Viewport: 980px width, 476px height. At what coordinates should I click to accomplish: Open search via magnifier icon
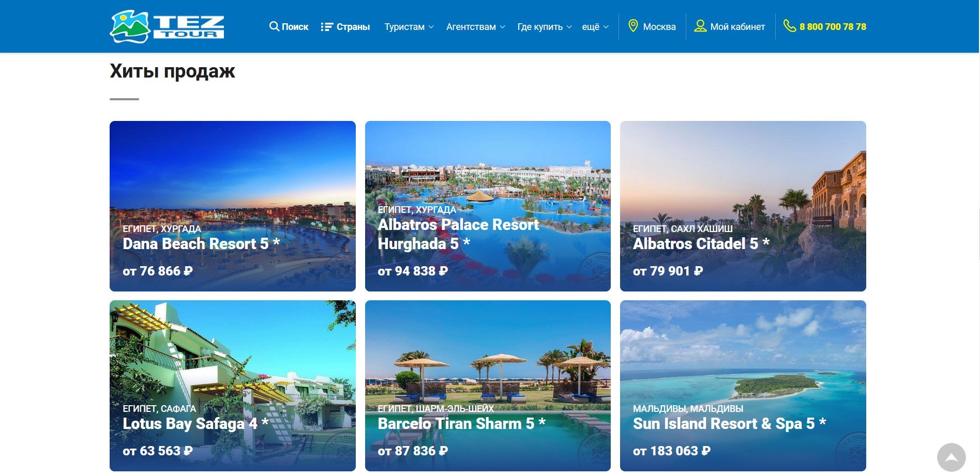pos(274,26)
